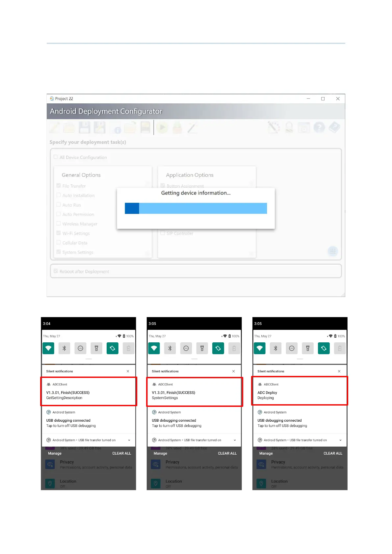Image resolution: width=392 pixels, height=554 pixels.
Task: Click the new project pencil icon in toolbar
Action: tap(55, 127)
